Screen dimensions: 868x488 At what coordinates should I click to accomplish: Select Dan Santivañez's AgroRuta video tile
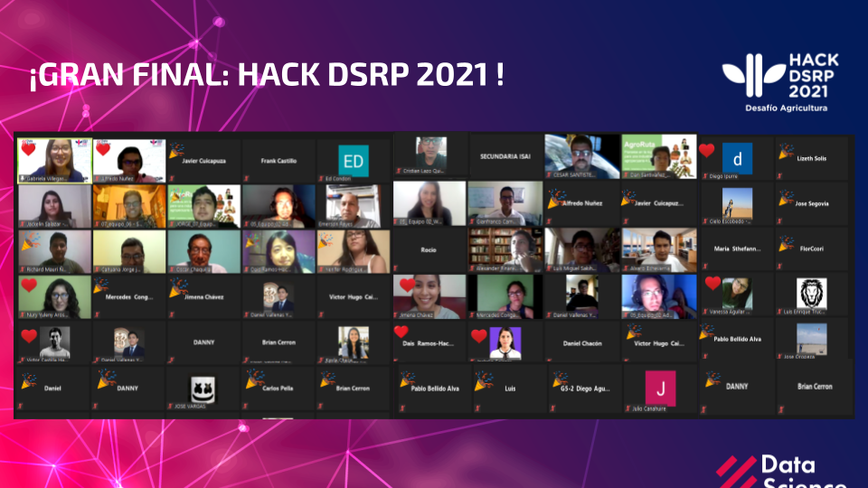tap(659, 156)
